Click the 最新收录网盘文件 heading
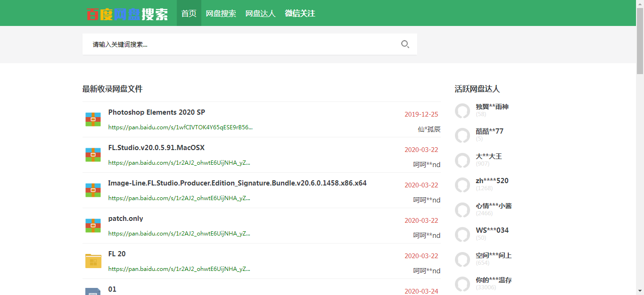 [112, 89]
